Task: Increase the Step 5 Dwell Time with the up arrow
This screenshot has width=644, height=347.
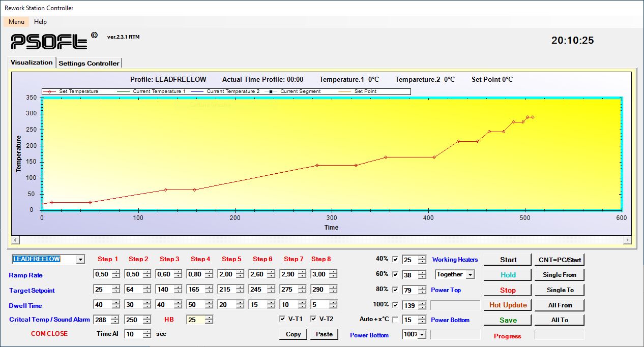Action: point(240,302)
